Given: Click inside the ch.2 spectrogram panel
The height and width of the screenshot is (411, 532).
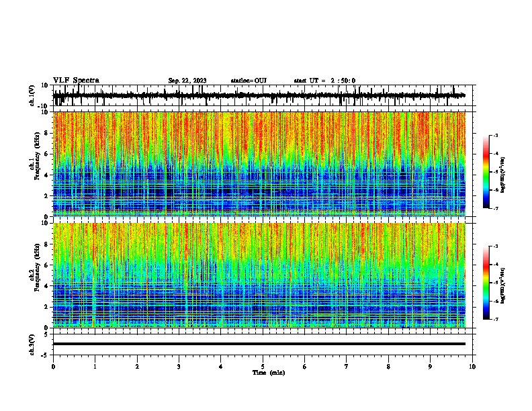Looking at the screenshot, I should (259, 275).
